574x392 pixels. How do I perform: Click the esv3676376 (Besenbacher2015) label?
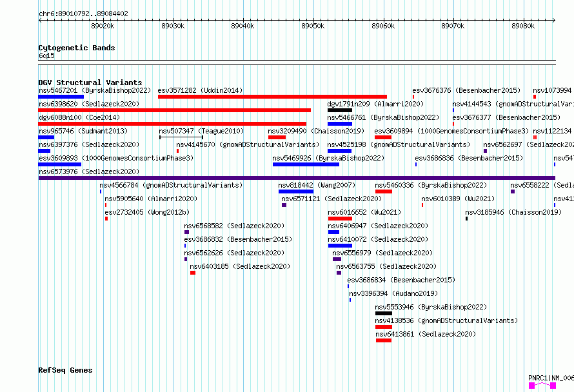(x=466, y=90)
